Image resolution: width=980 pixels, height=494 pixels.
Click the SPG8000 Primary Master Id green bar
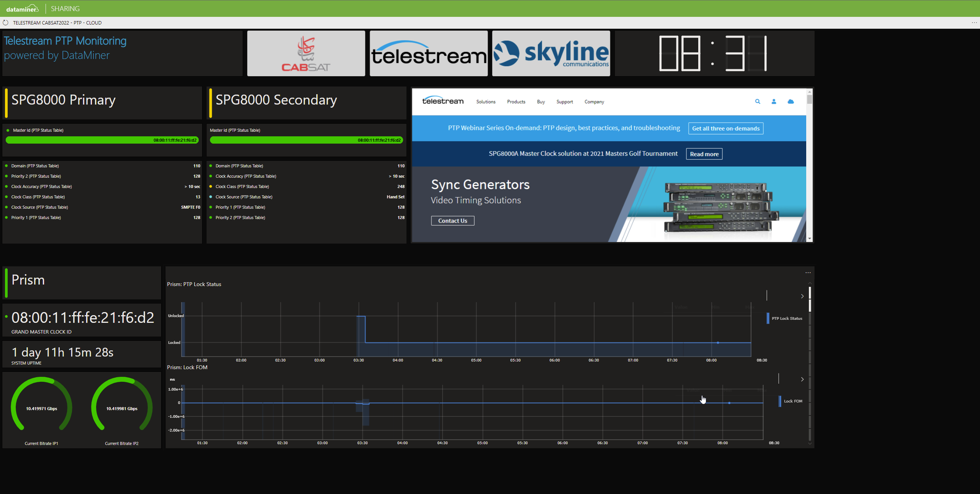(102, 140)
